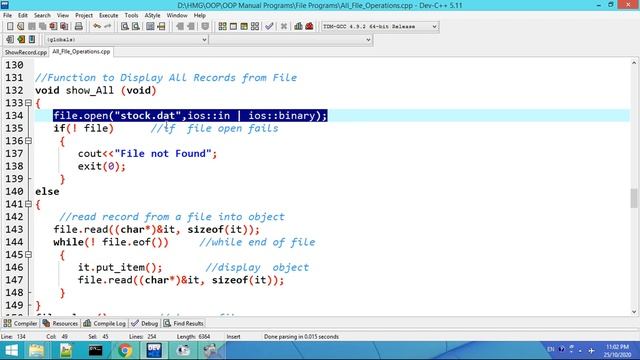Click the comment "//display object"
This screenshot has width=640, height=360.
257,267
